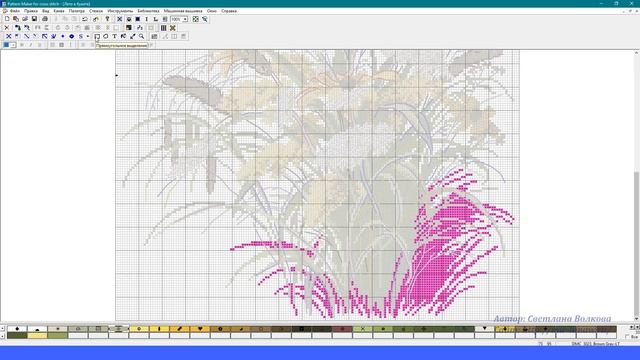Select the dusty red palette swatch
The width and height of the screenshot is (640, 360).
tap(342, 329)
